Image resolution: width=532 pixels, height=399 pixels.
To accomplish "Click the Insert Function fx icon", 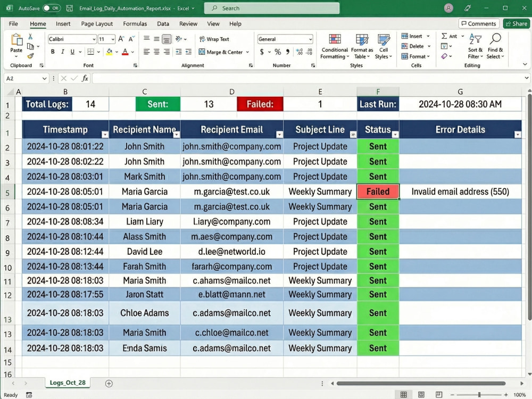I will click(x=85, y=78).
